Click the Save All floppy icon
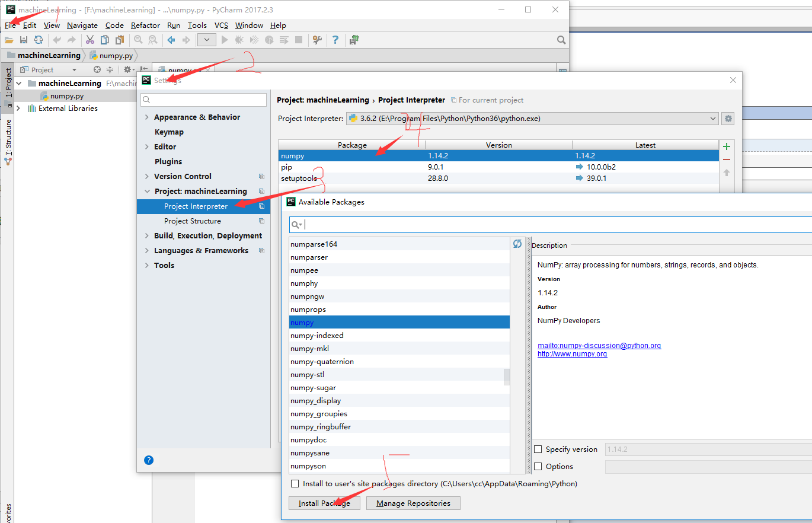 [24, 40]
